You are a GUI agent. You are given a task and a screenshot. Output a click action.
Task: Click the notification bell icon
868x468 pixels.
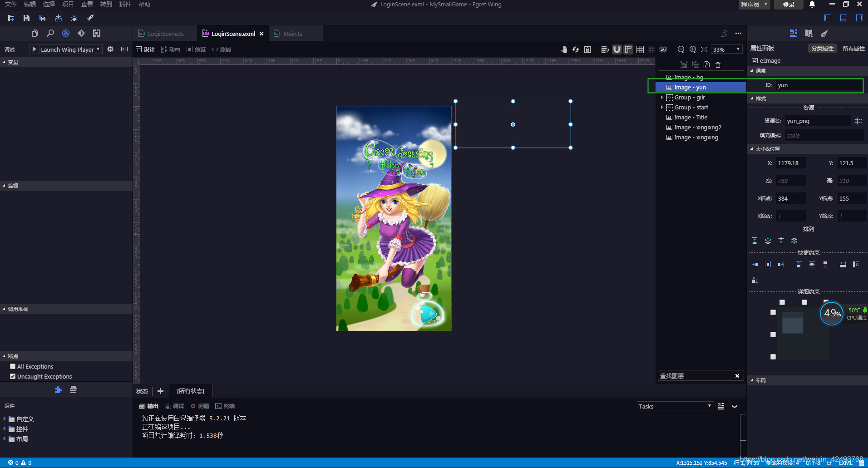(x=812, y=5)
